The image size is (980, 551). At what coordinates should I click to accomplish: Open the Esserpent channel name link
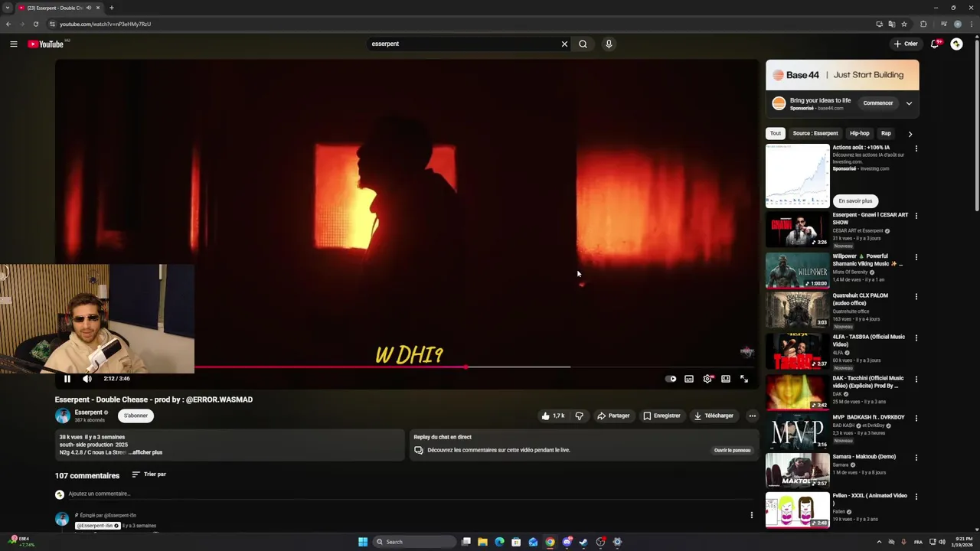[x=88, y=412]
